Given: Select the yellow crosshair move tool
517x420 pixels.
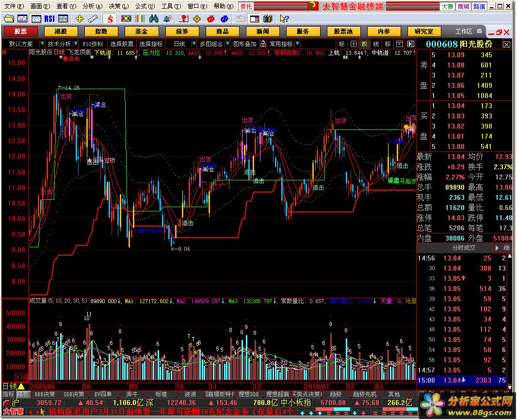Looking at the screenshot, I should (80, 19).
